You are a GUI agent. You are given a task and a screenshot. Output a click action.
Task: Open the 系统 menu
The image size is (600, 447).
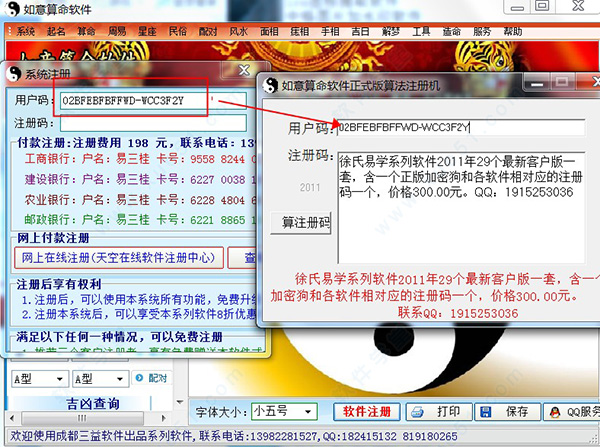point(25,31)
